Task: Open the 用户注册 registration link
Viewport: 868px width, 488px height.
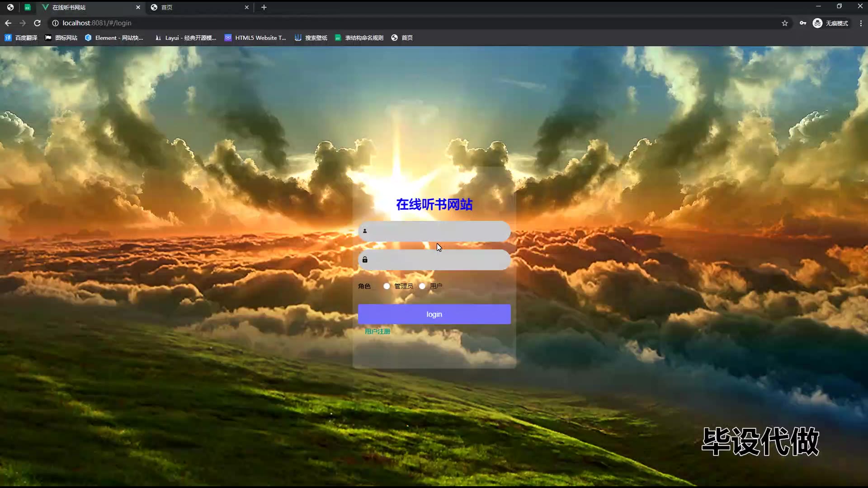Action: click(x=377, y=332)
